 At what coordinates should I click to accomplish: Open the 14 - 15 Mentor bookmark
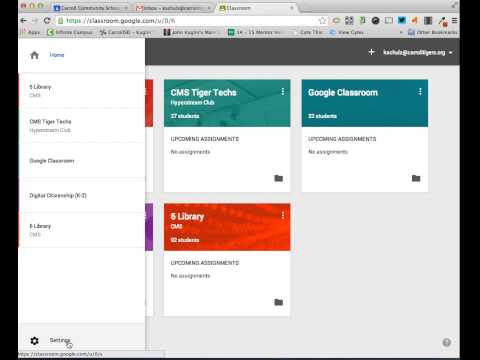click(x=255, y=32)
